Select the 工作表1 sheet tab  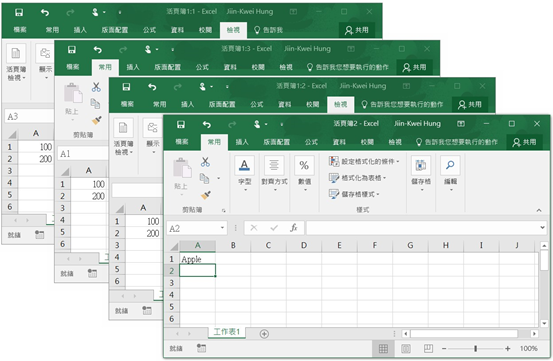point(226,332)
